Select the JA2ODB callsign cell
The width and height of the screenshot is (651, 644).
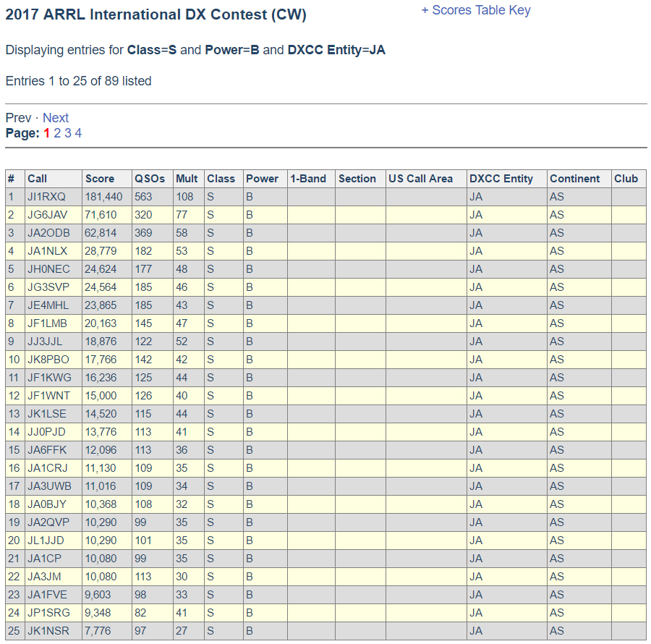[x=48, y=233]
